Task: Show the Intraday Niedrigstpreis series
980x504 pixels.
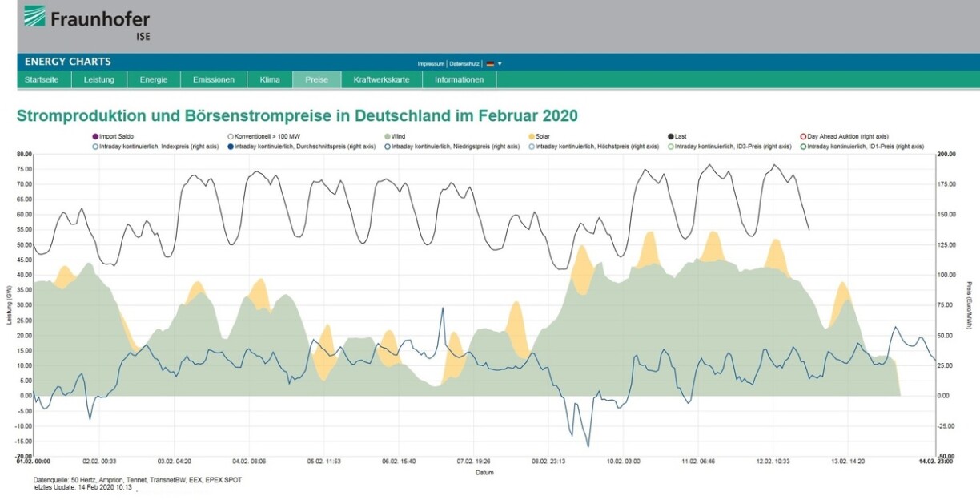Action: (387, 147)
